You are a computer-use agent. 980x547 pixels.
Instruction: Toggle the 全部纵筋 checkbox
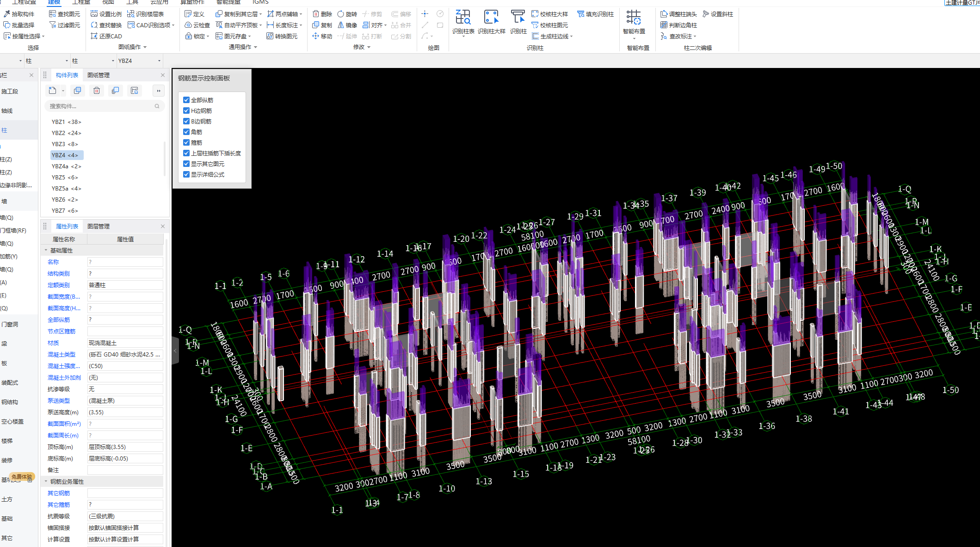coord(186,100)
